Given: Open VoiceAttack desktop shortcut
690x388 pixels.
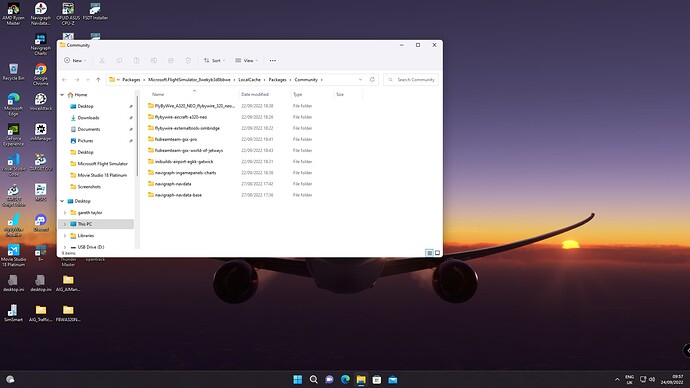Looking at the screenshot, I should click(x=41, y=102).
